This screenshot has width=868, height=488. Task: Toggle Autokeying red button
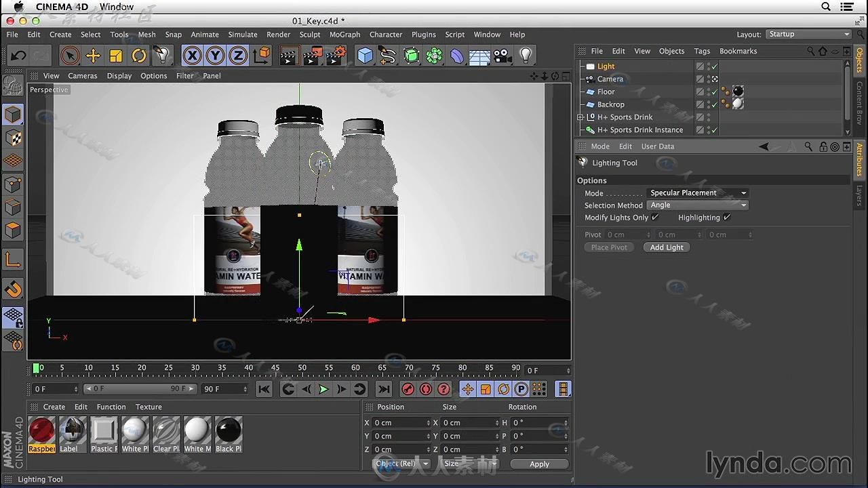426,389
